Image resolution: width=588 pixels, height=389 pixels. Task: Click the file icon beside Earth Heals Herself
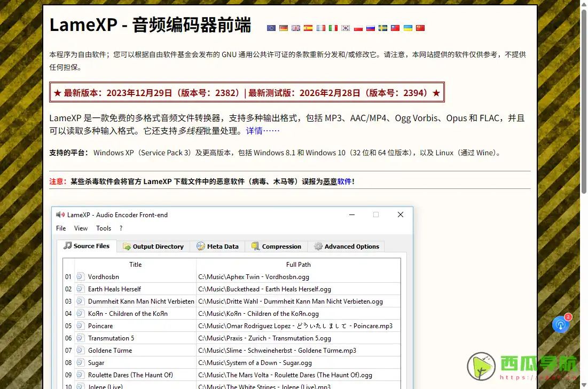click(x=80, y=289)
